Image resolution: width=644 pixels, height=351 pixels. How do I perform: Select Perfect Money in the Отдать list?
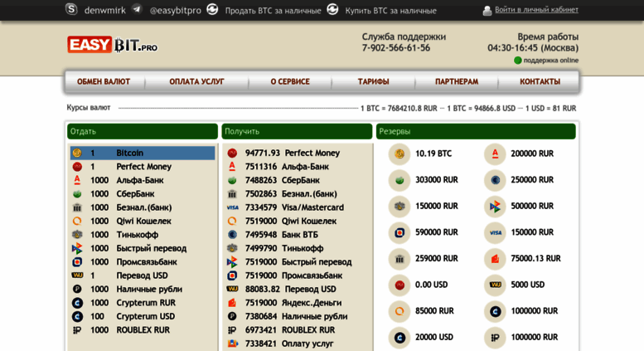(x=143, y=167)
